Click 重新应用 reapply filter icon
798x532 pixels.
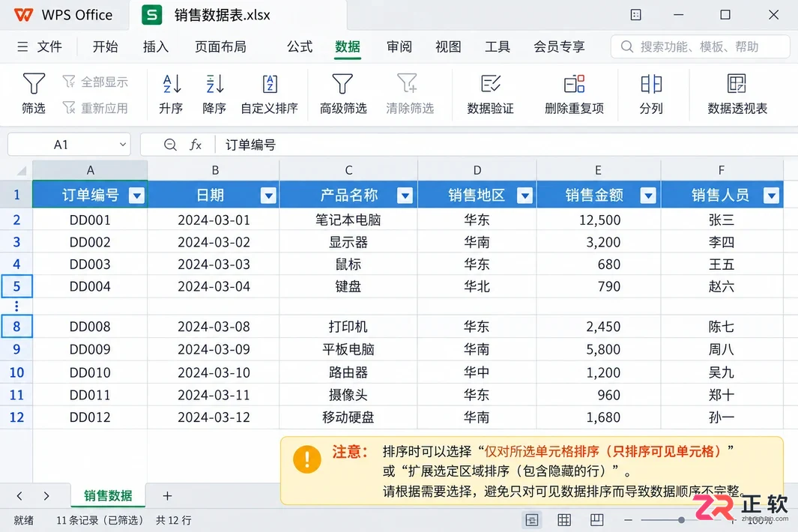coord(69,108)
